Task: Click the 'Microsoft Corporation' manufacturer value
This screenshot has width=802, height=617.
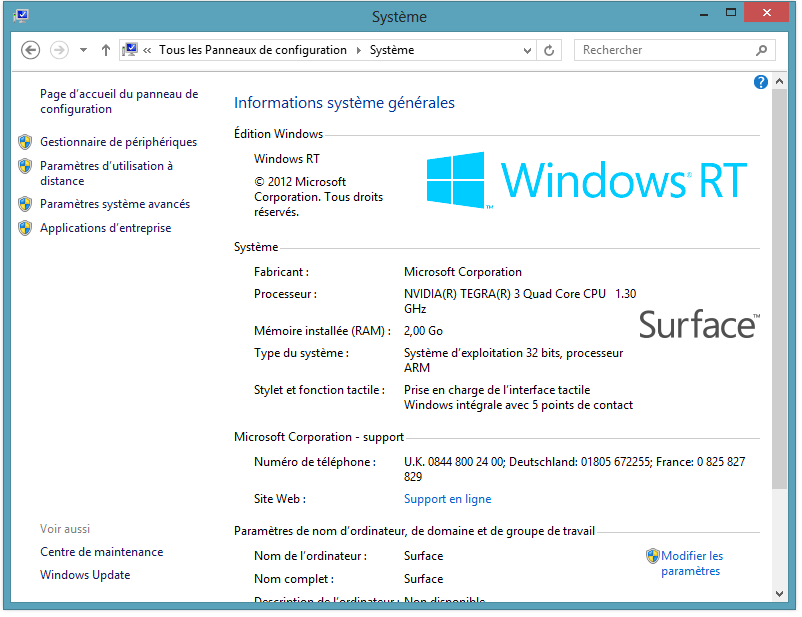Action: 463,272
